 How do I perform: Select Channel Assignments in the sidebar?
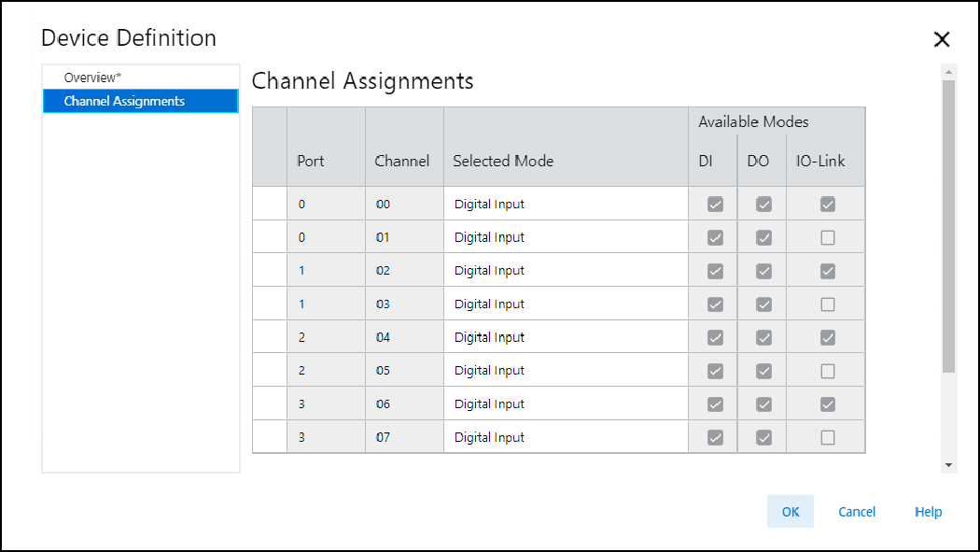tap(124, 101)
